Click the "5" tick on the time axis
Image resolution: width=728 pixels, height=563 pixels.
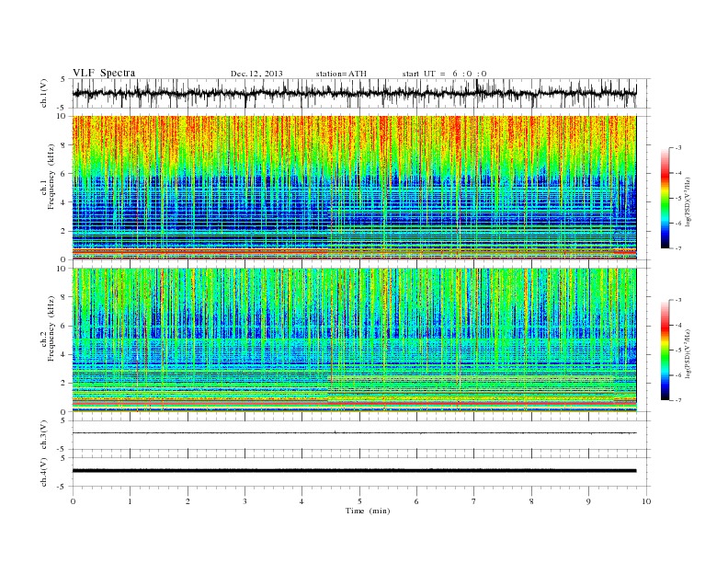pos(359,501)
